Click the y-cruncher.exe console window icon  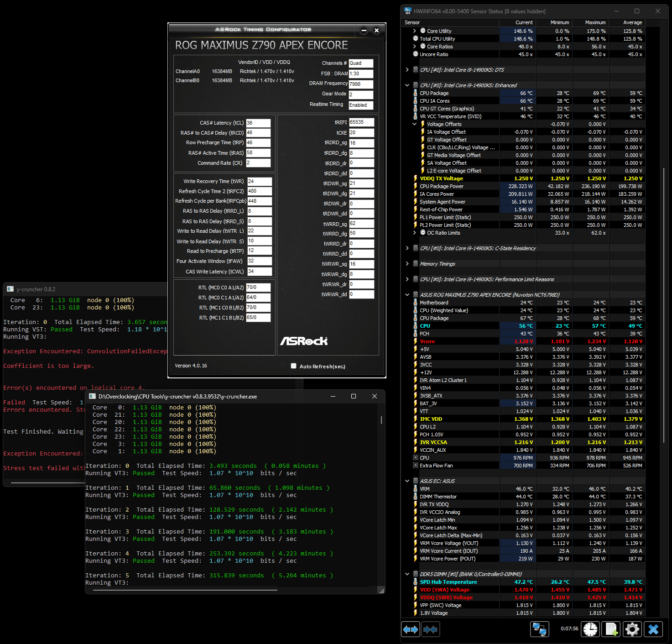click(x=92, y=396)
